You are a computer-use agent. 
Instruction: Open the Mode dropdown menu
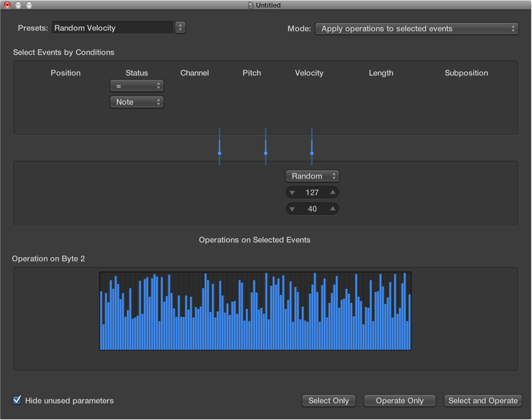(417, 29)
